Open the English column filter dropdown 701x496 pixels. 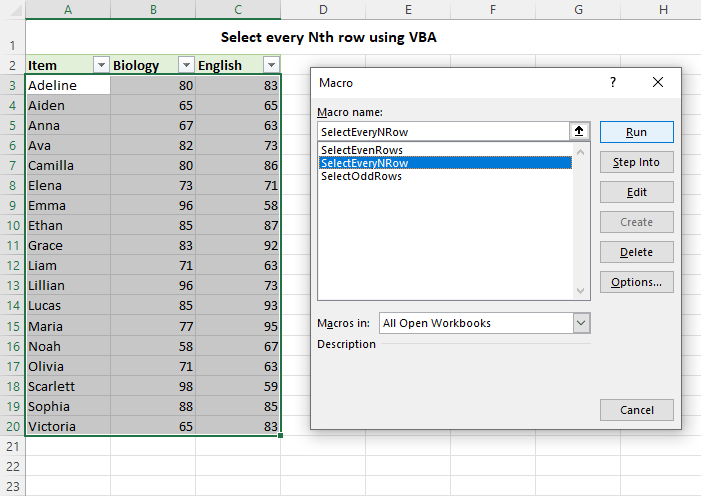[x=270, y=65]
